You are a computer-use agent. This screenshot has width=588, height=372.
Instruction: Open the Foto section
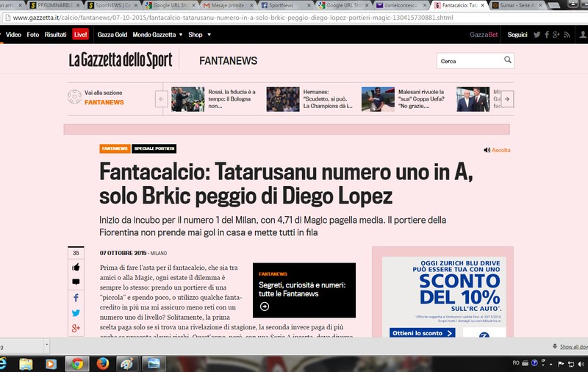pyautogui.click(x=32, y=35)
